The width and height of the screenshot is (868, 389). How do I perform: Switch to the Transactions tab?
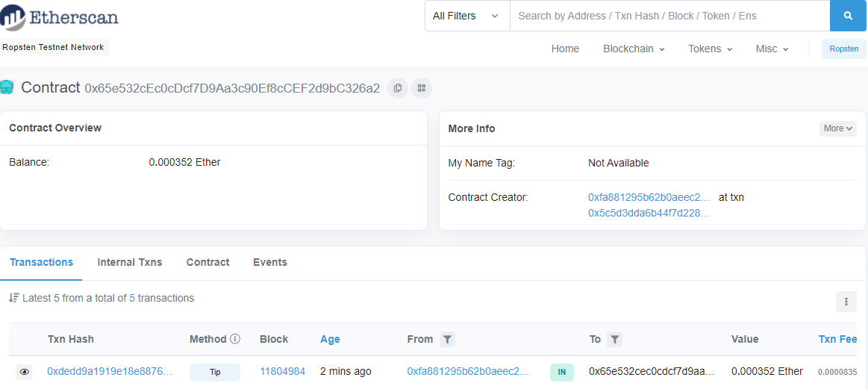coord(42,262)
